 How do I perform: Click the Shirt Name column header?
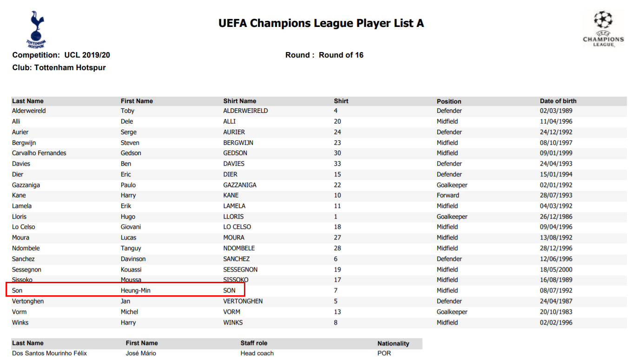coord(239,101)
